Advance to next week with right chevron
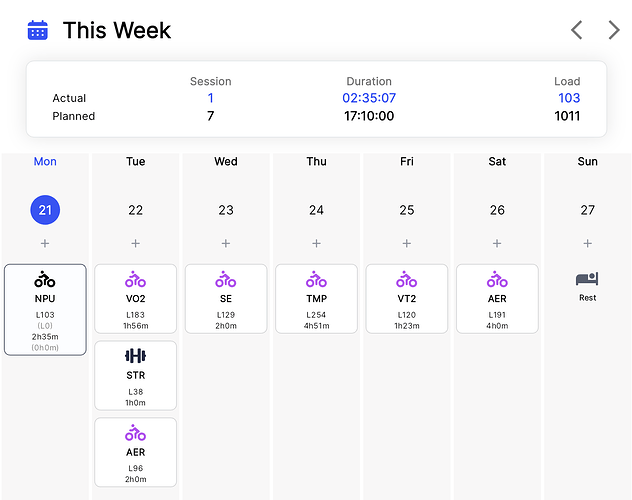 coord(613,30)
